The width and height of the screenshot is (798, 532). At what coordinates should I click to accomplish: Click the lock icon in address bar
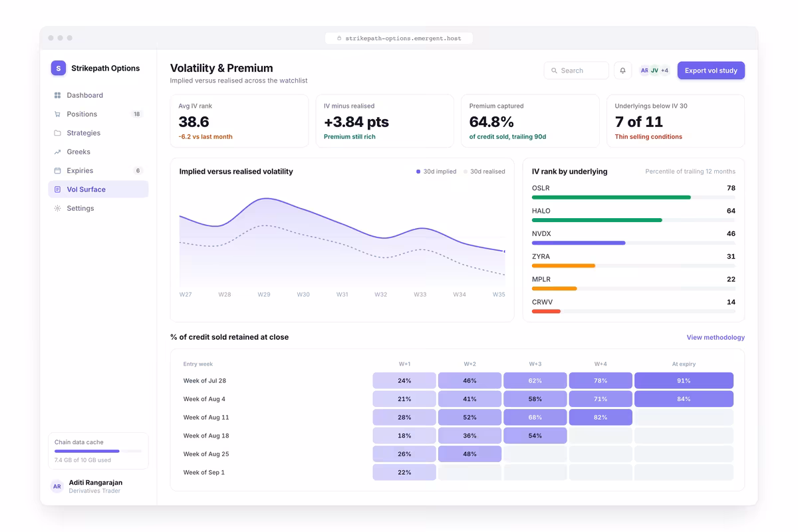click(340, 39)
